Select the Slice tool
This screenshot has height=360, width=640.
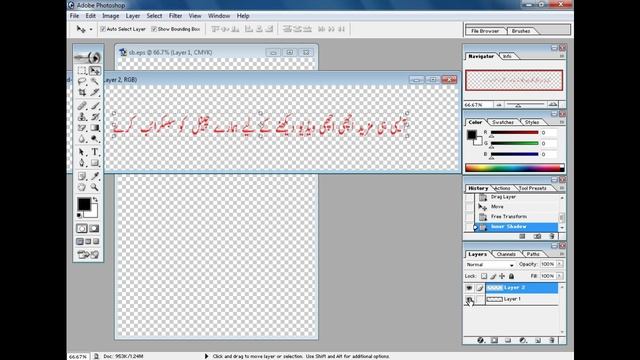[95, 93]
